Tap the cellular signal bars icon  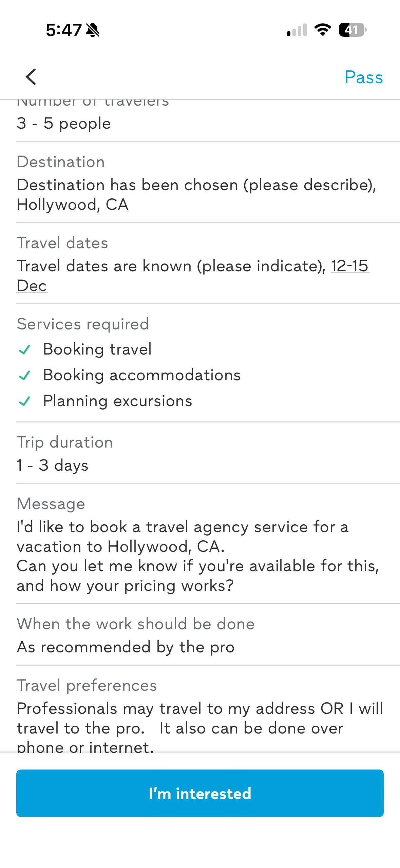[x=297, y=30]
